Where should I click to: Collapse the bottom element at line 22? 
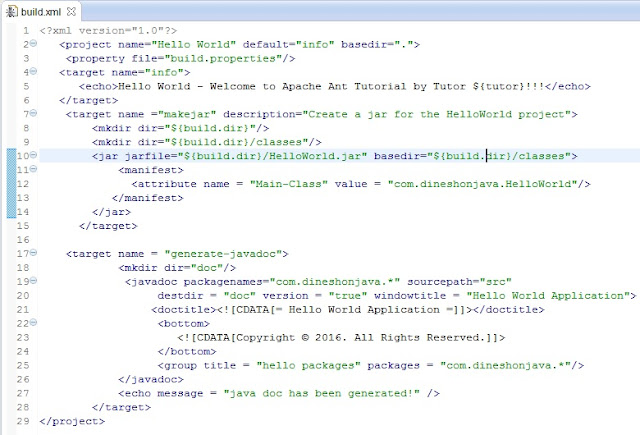(x=33, y=322)
